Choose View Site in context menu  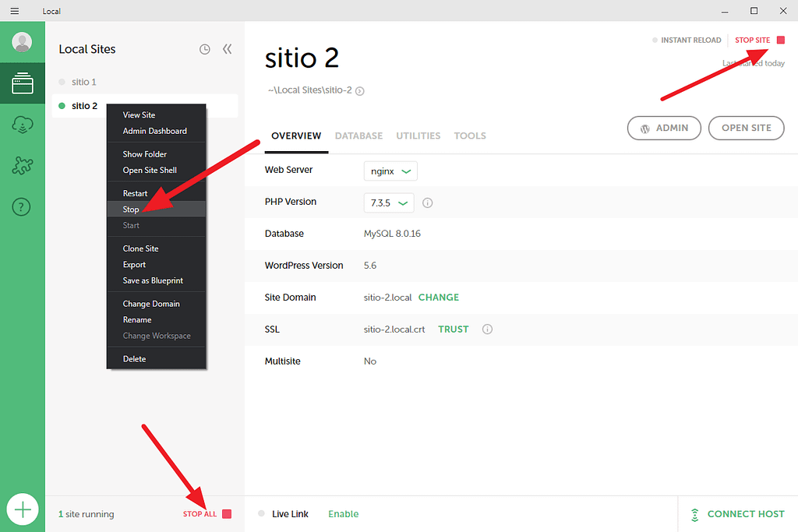click(x=156, y=115)
